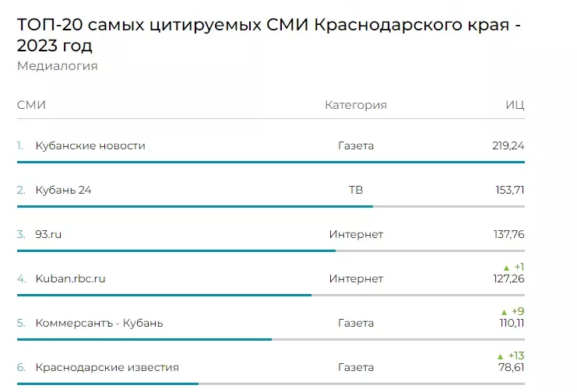This screenshot has width=577, height=392.
Task: Click the ИЦ column header
Action: pyautogui.click(x=515, y=105)
